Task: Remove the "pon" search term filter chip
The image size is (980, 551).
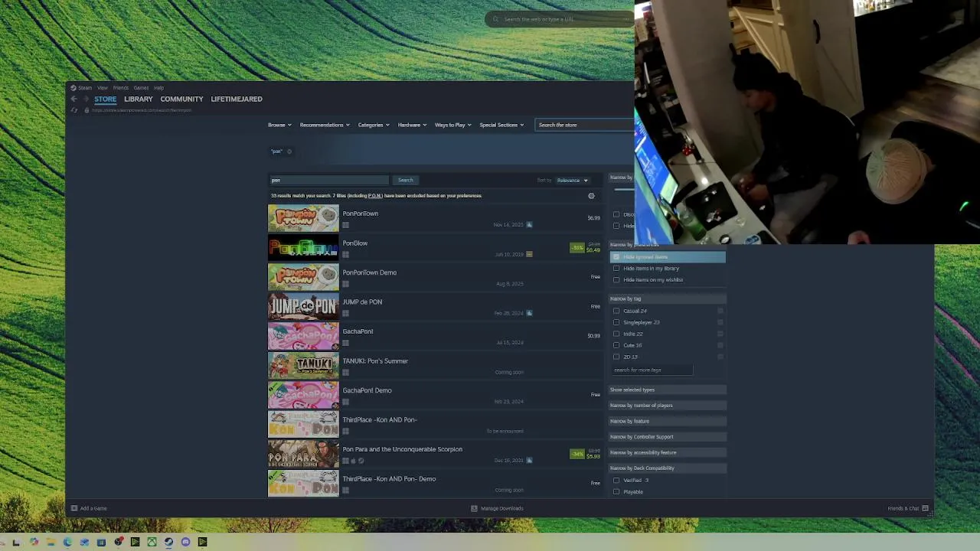Action: [x=289, y=152]
